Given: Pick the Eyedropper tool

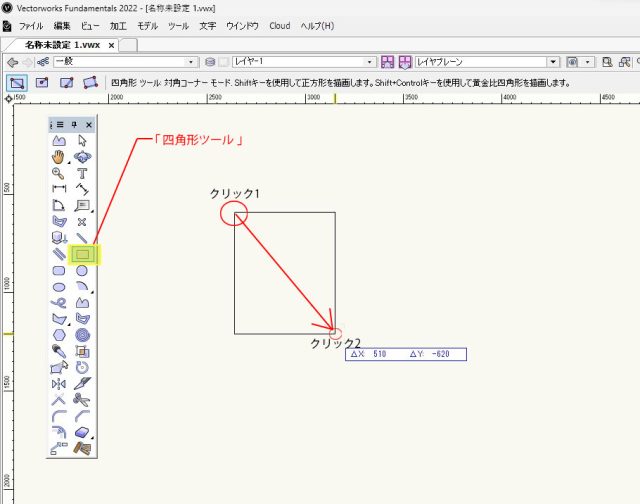Looking at the screenshot, I should pos(59,351).
